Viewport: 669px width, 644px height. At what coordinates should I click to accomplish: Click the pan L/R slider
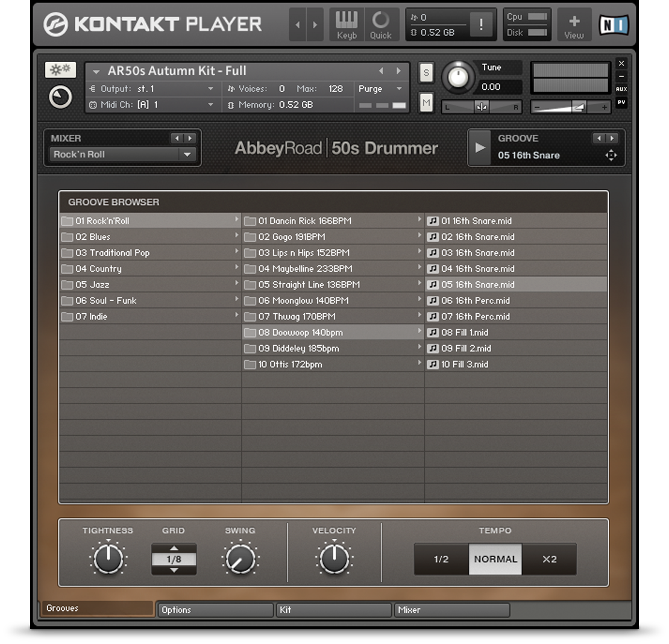pos(482,107)
